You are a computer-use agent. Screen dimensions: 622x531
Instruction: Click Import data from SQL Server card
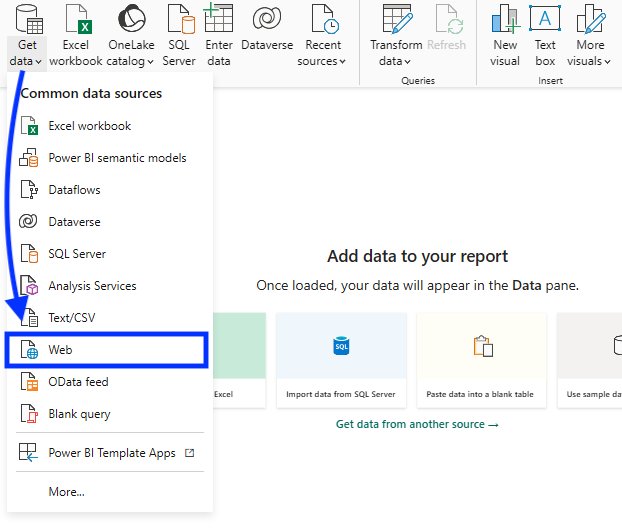pos(341,360)
